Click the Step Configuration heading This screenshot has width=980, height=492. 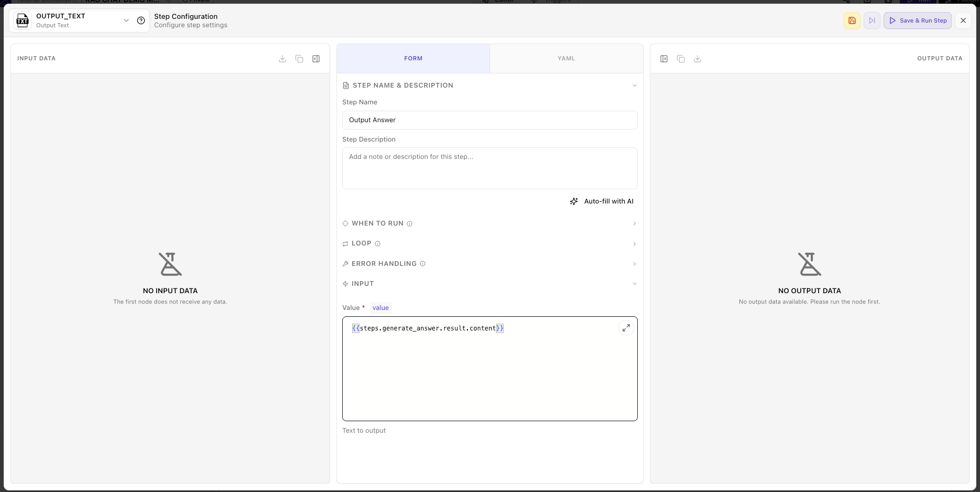(x=186, y=16)
